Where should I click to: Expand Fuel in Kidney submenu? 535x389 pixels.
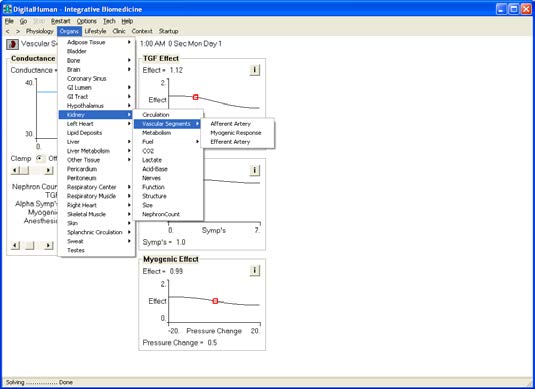tap(168, 142)
